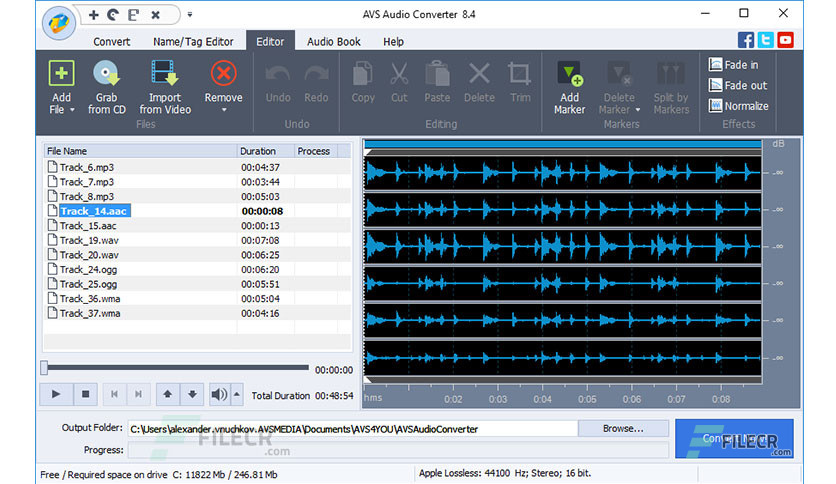Open the YouTube channel icon

[x=785, y=40]
